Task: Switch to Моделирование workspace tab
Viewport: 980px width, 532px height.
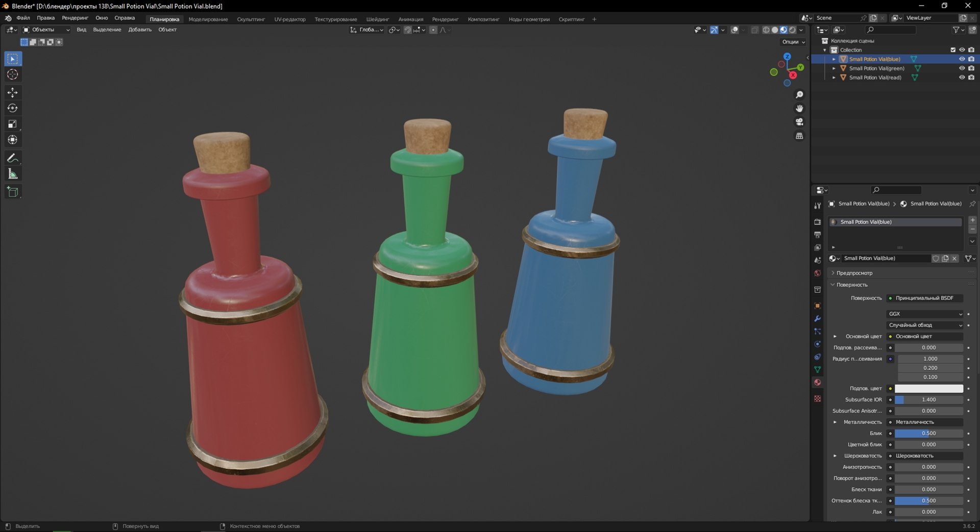Action: pyautogui.click(x=208, y=19)
